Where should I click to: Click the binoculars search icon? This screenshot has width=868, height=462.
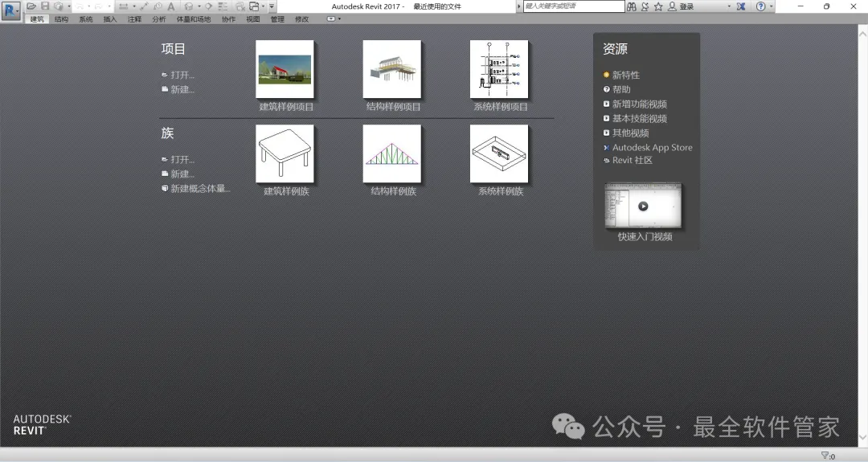(x=632, y=6)
